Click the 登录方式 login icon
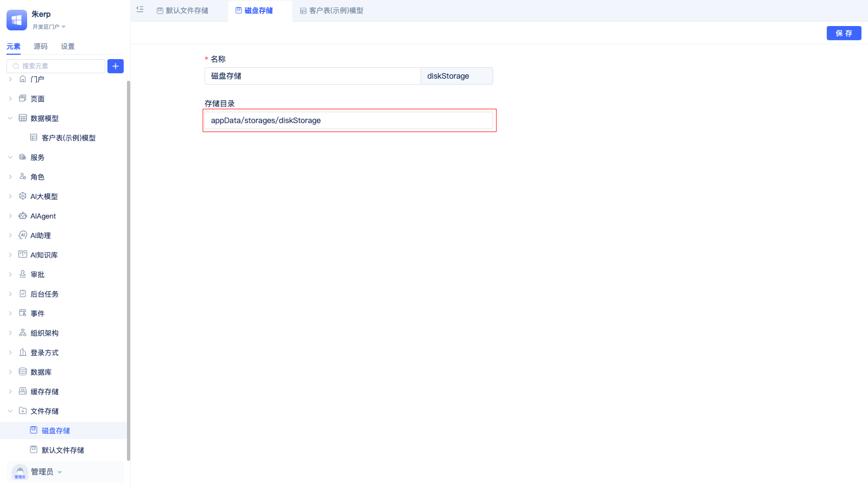 pos(23,352)
